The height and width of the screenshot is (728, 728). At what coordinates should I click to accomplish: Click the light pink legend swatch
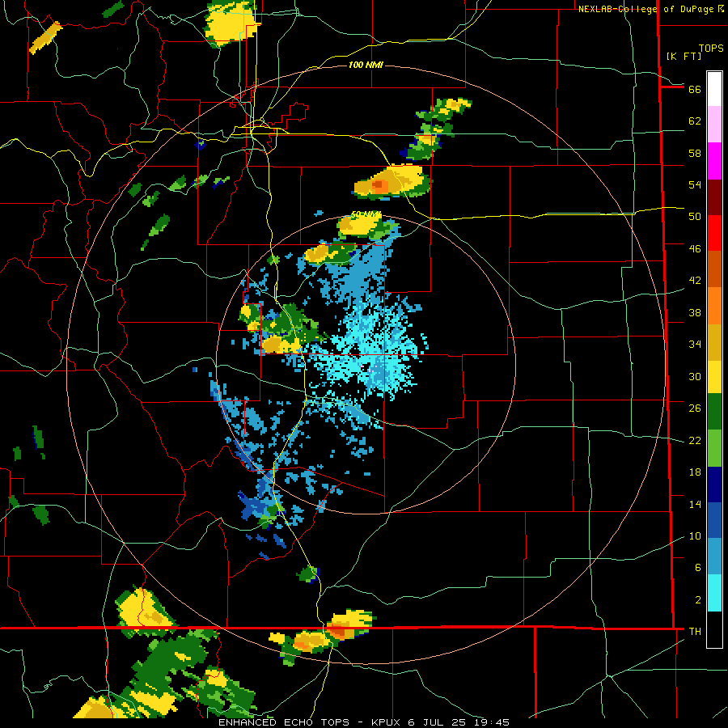[x=714, y=124]
